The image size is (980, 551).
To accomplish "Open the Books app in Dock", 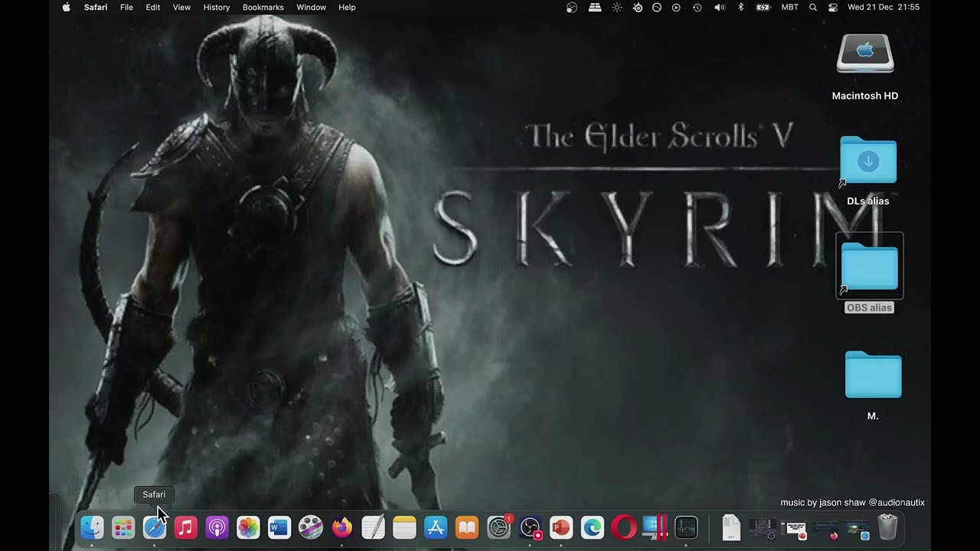I will [x=467, y=527].
